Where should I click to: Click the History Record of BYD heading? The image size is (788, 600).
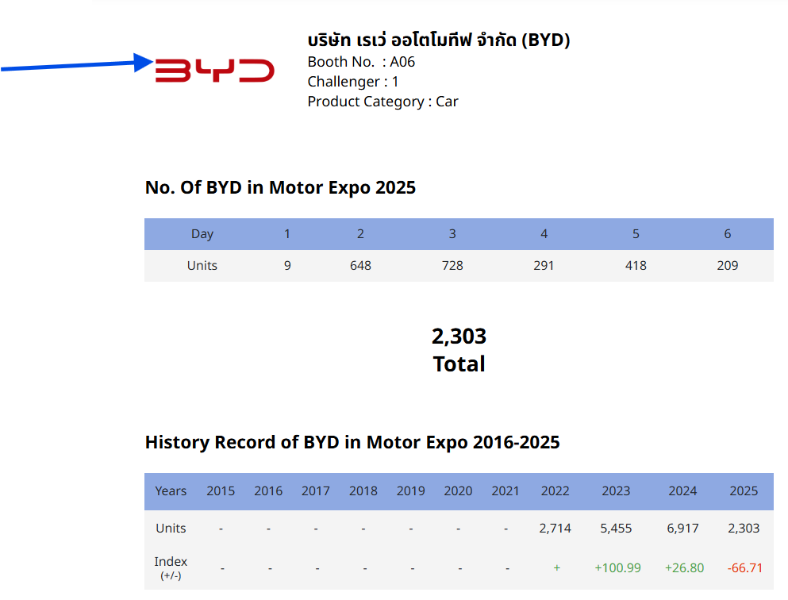(352, 442)
